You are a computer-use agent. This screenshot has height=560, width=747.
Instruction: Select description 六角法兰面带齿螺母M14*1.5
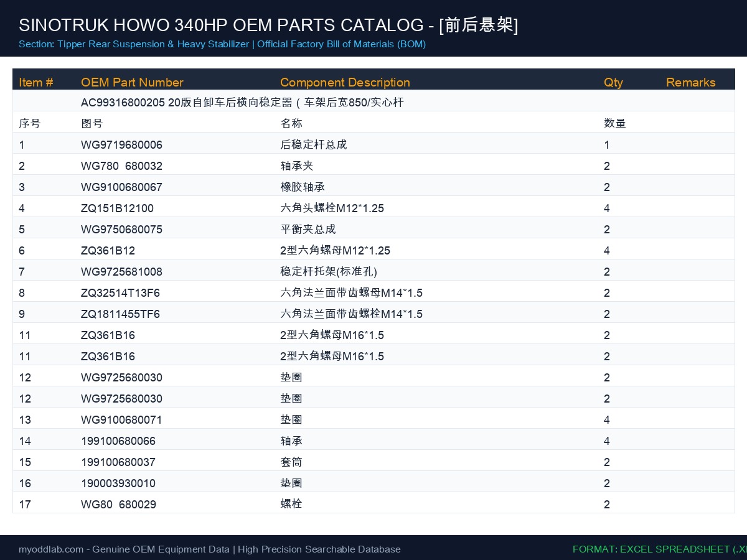(352, 292)
